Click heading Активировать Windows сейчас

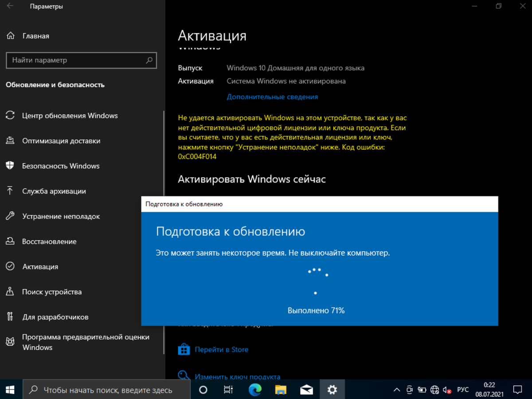[252, 179]
